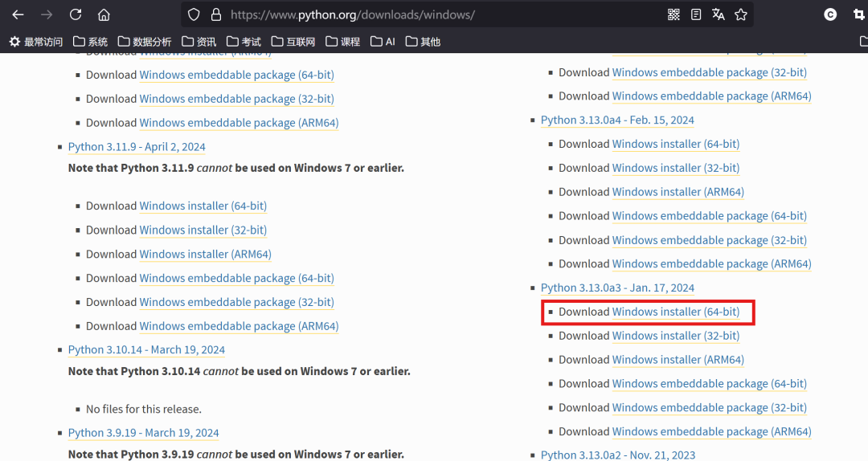
Task: Download Python 3.13.0a4 Windows installer (ARM64)
Action: point(678,192)
